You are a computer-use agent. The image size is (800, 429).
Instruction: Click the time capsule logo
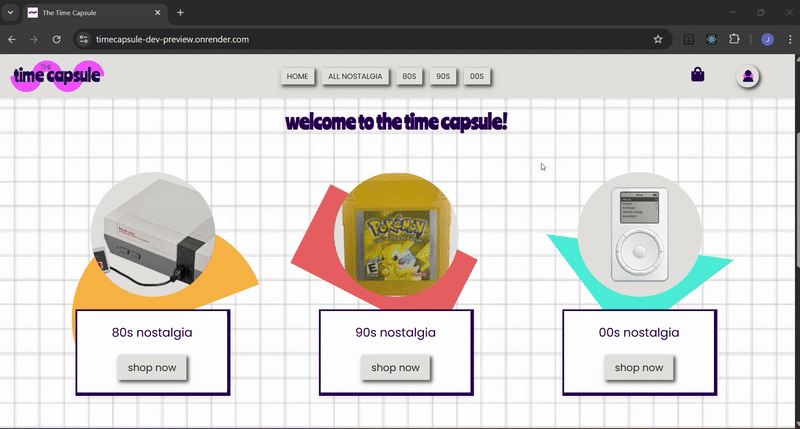point(57,76)
